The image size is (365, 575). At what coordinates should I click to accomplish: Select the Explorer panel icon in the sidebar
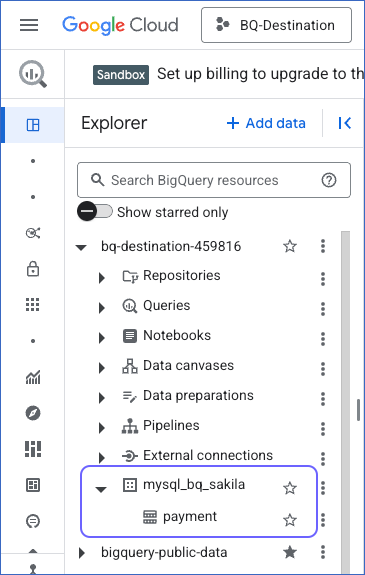click(x=33, y=125)
